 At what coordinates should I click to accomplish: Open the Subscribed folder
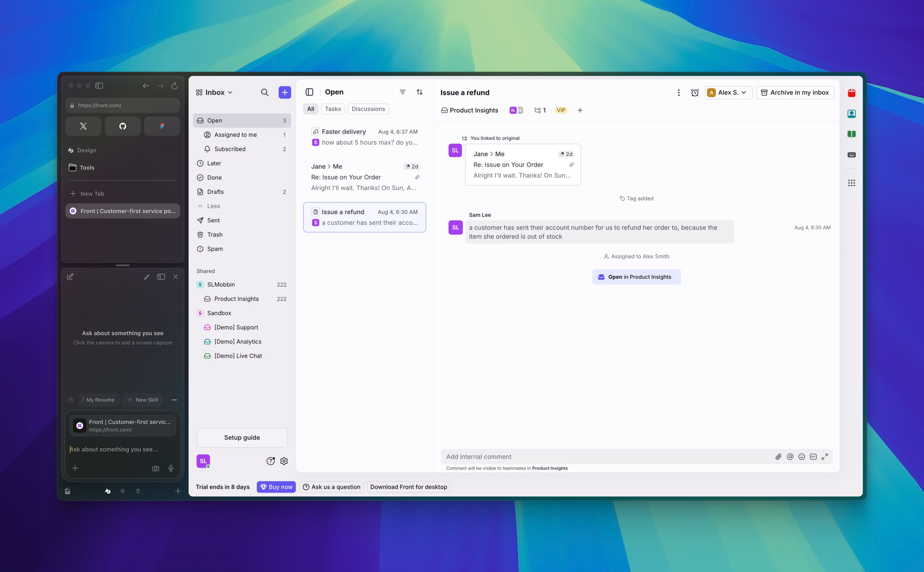[242, 149]
